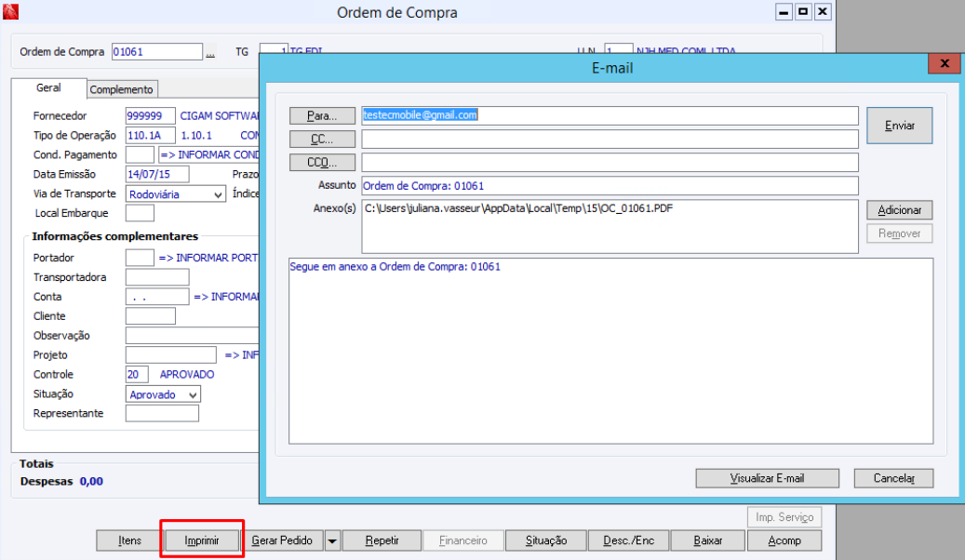Focus the Cond. Pagamento field
This screenshot has height=560, width=965.
pyautogui.click(x=140, y=155)
